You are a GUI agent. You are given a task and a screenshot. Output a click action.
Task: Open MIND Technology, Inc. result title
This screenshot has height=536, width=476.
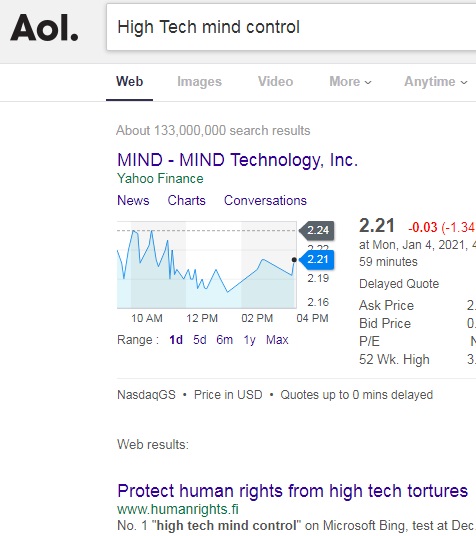coord(237,160)
